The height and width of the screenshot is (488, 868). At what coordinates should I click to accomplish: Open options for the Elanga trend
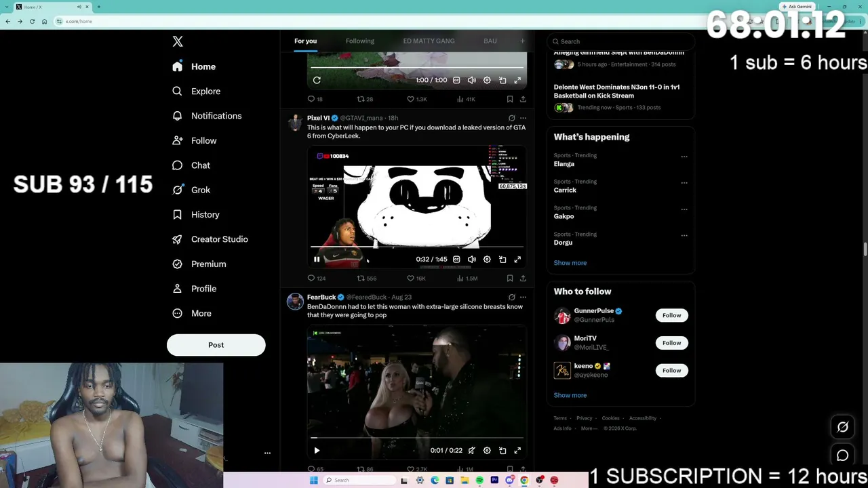(x=684, y=156)
